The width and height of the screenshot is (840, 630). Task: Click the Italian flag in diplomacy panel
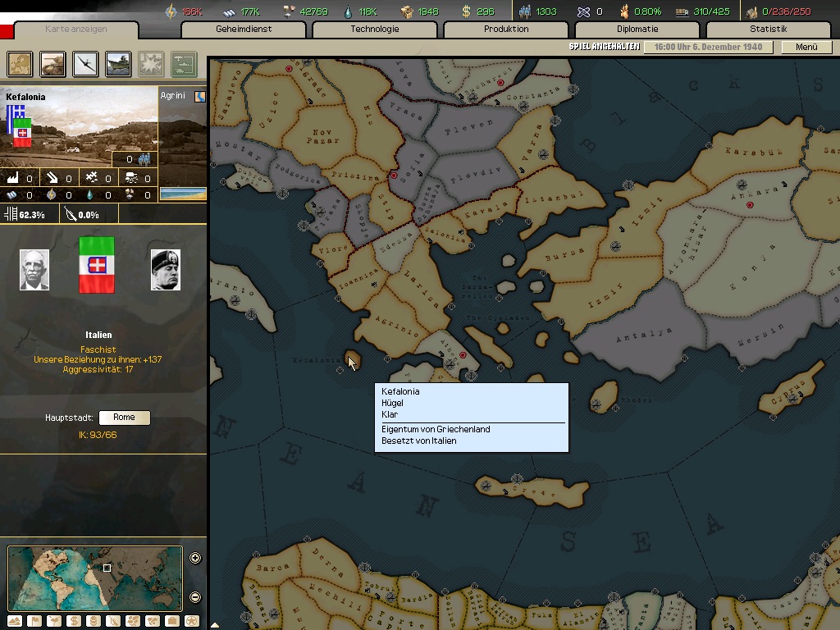(96, 264)
